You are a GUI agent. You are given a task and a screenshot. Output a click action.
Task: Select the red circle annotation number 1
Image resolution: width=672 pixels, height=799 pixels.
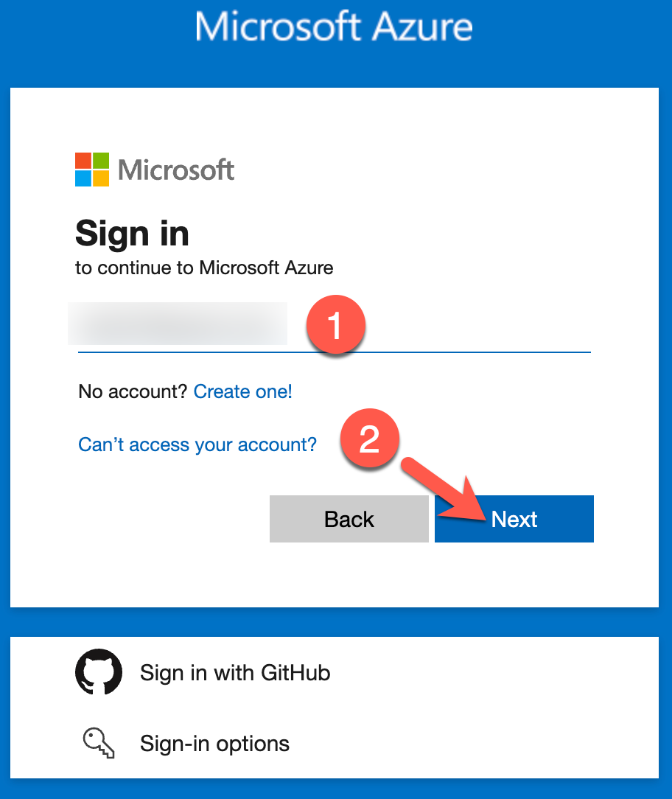coord(336,324)
